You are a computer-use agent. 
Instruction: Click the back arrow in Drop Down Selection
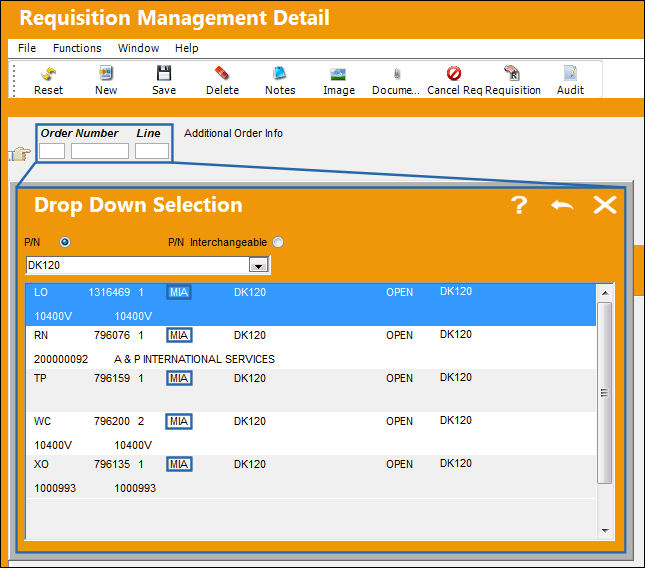click(562, 205)
